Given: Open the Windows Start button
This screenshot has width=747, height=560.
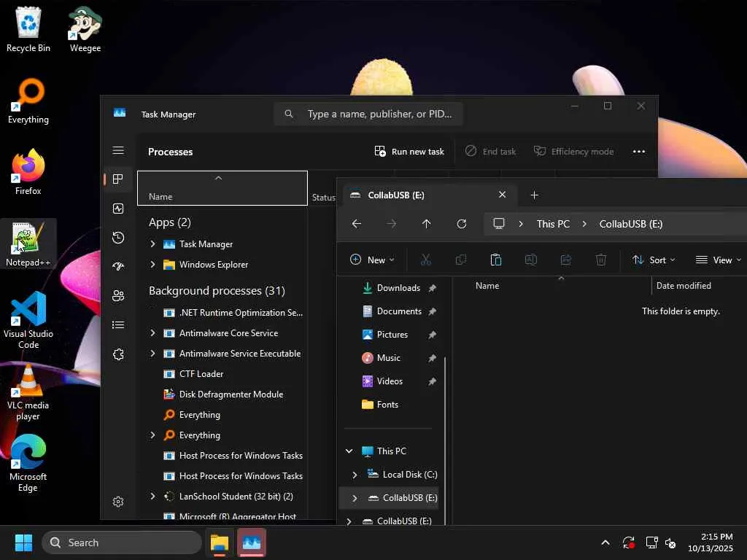Looking at the screenshot, I should [x=23, y=542].
